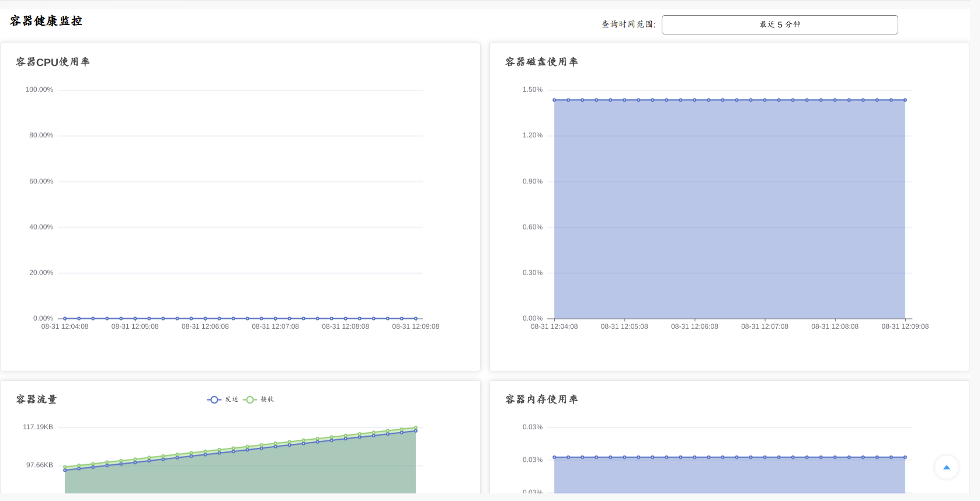
Task: Click disk chart data point at 12:07:08
Action: coord(764,100)
